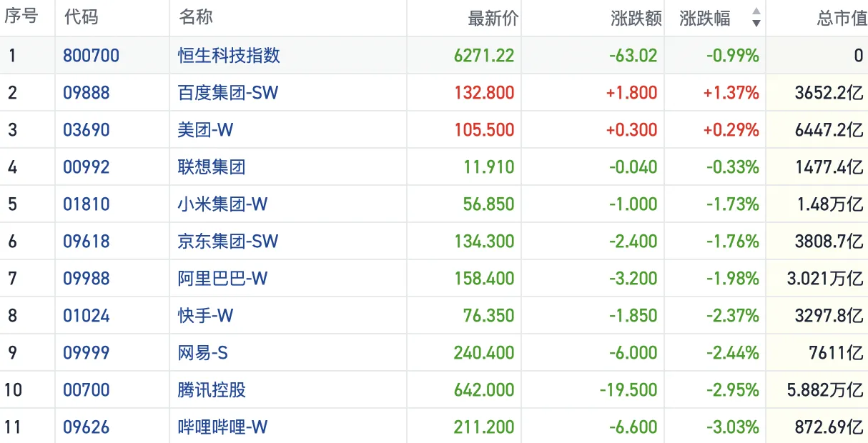
Task: Select the change percent -2.37%
Action: point(732,316)
